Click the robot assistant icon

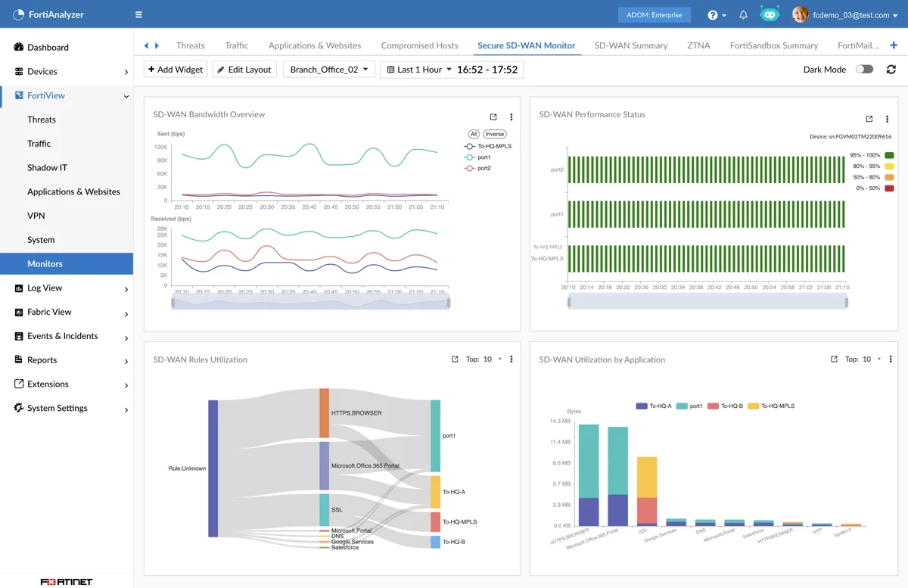[x=770, y=14]
